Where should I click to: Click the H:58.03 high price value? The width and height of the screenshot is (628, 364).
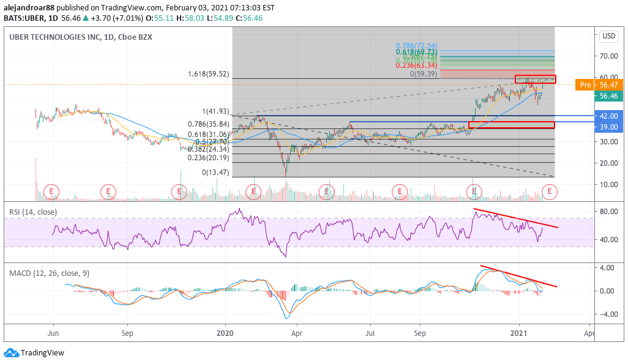(190, 18)
